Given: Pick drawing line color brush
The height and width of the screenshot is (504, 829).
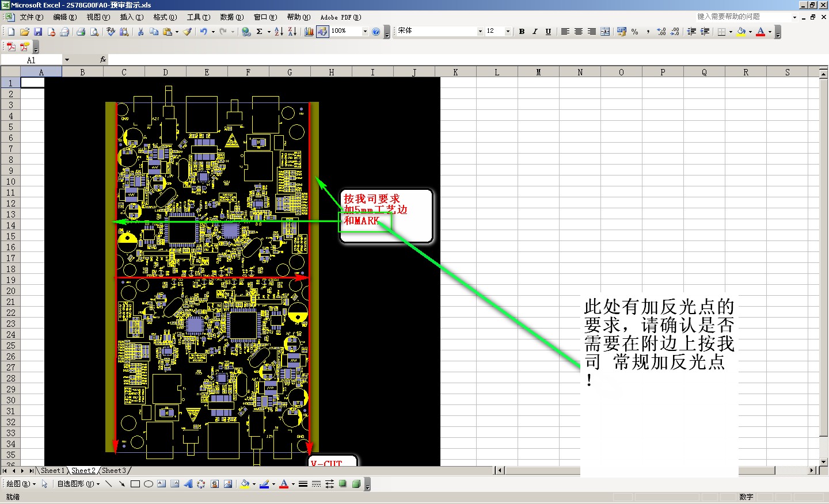Looking at the screenshot, I should coord(264,484).
